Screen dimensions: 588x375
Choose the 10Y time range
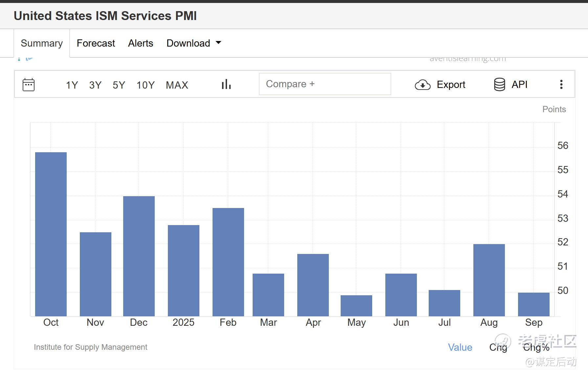point(146,85)
